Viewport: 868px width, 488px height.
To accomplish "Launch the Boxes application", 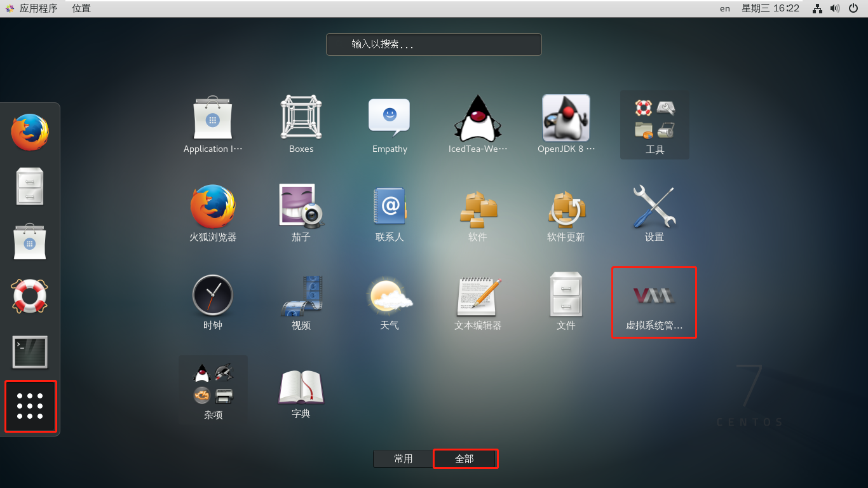I will pyautogui.click(x=301, y=125).
